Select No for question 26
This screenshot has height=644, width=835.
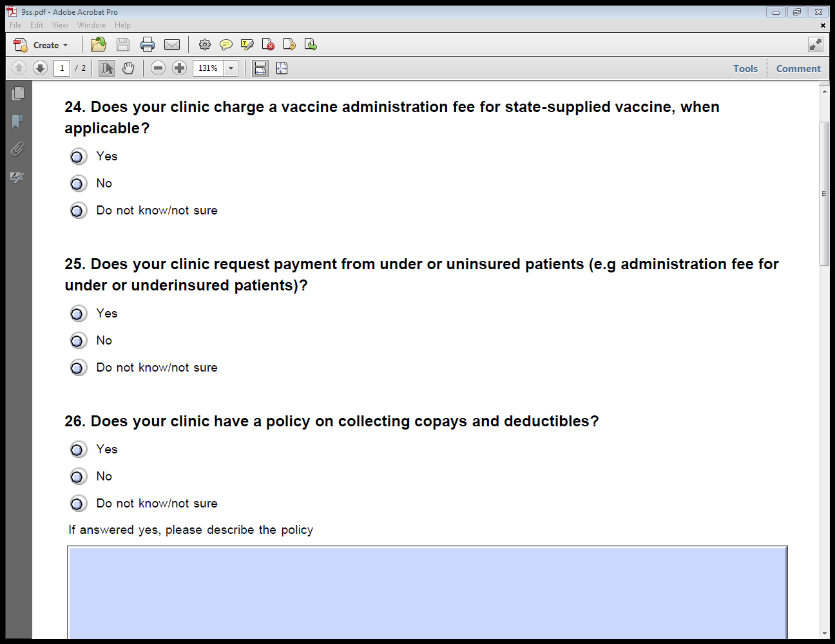click(78, 477)
